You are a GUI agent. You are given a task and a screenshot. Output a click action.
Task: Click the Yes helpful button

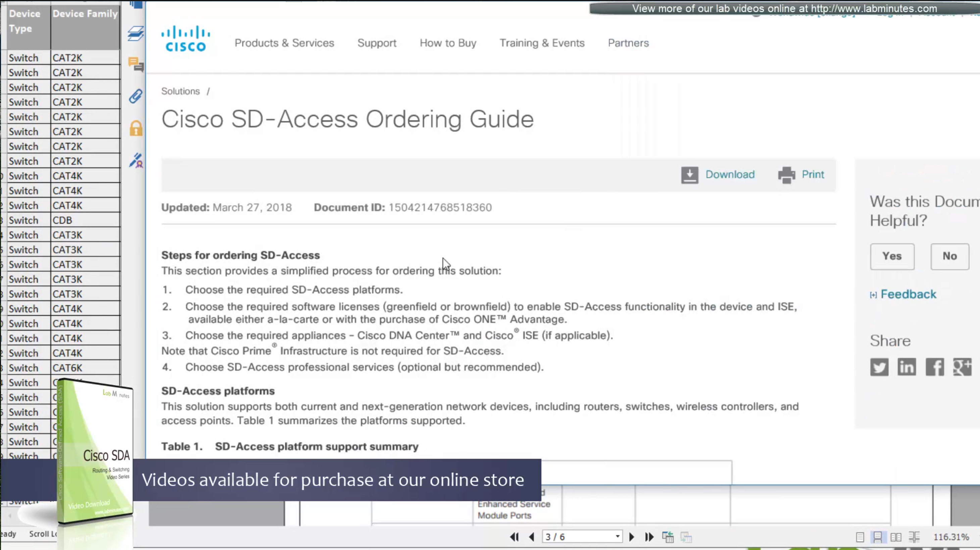coord(892,256)
